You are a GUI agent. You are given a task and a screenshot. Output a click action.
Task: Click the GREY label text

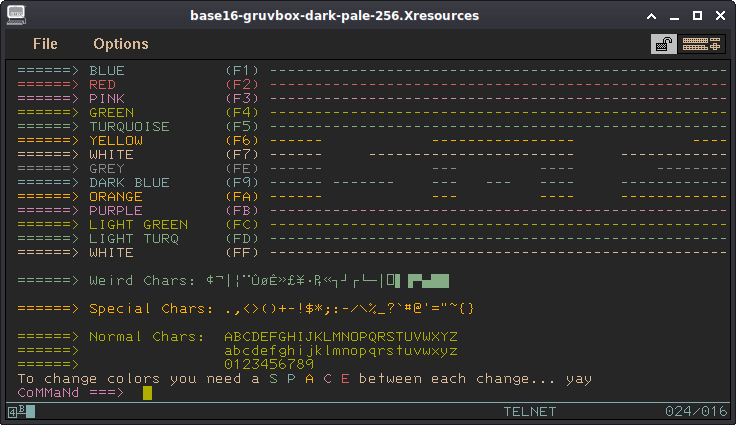(107, 169)
